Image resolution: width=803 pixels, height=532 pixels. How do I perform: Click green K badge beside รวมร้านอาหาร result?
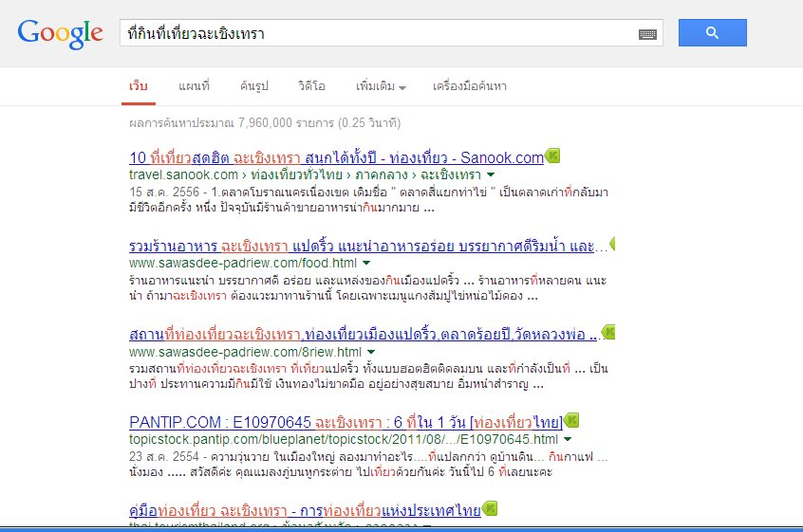tap(612, 244)
